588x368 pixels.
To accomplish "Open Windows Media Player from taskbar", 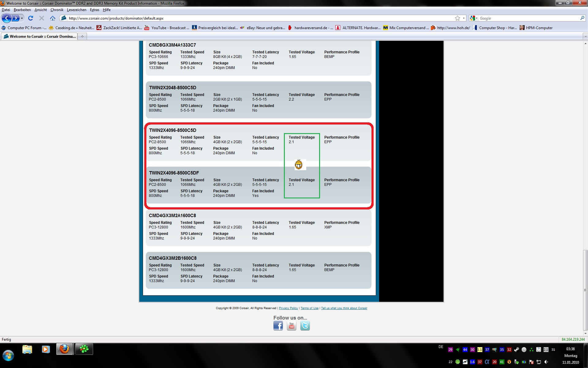I will [46, 350].
